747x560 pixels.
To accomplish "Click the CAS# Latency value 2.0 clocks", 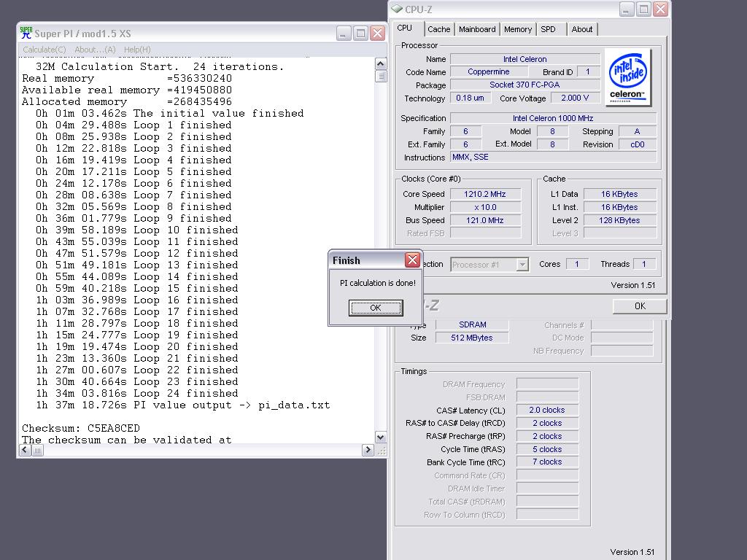I will (x=547, y=410).
